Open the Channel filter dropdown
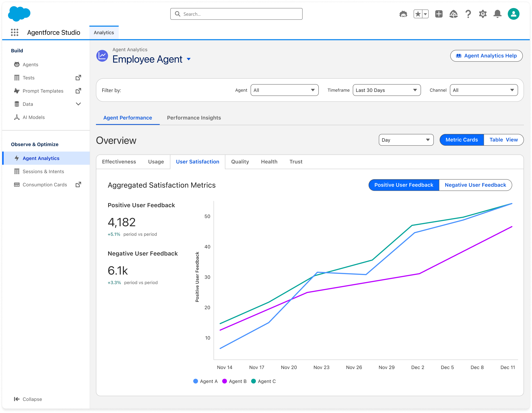 484,90
